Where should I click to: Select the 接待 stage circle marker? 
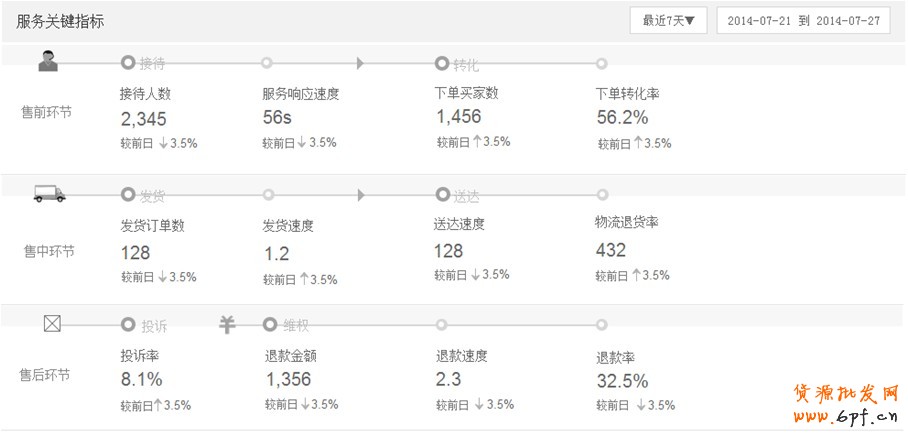point(127,63)
